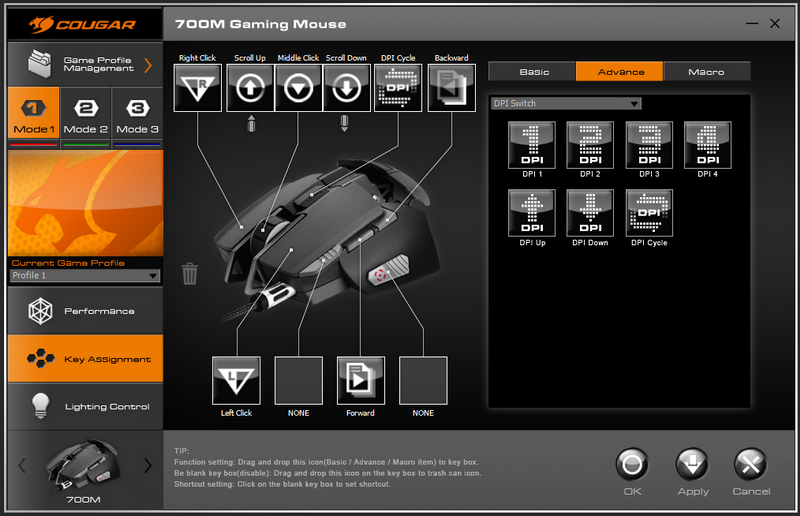Activate Mode 1
800x516 pixels.
tap(34, 112)
